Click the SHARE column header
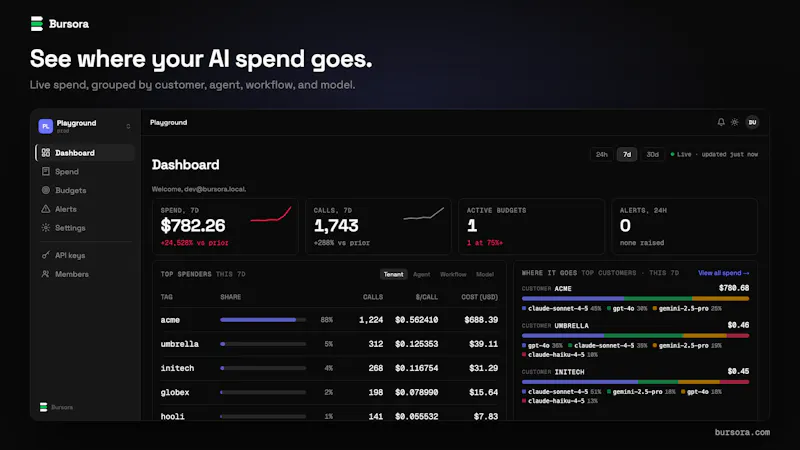 [231, 297]
